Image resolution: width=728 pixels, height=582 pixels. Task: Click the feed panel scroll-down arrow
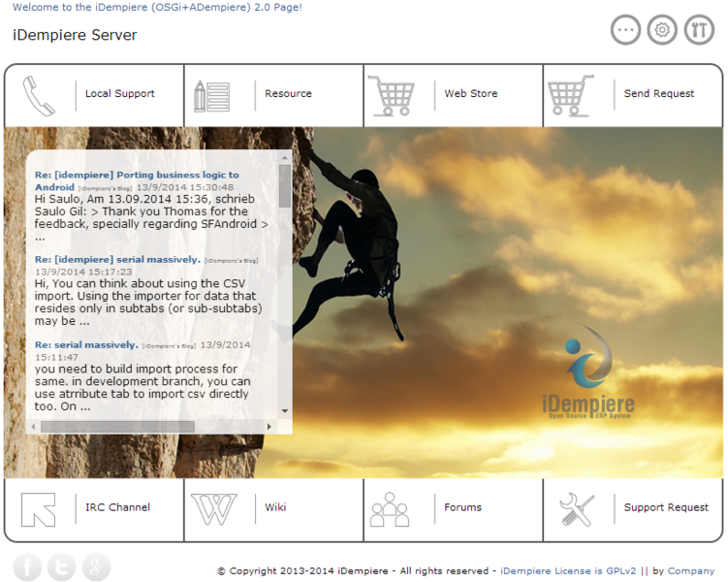pyautogui.click(x=285, y=411)
